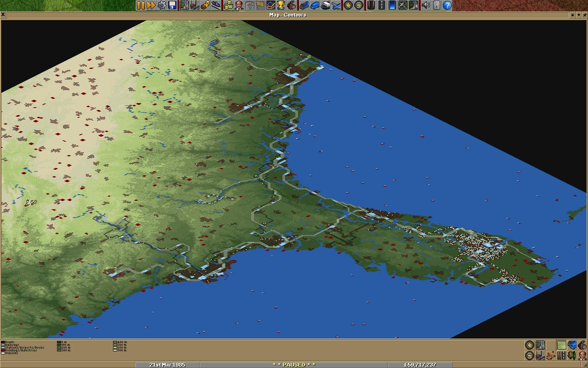Click the 'Map - Contours' title bar

coord(288,15)
